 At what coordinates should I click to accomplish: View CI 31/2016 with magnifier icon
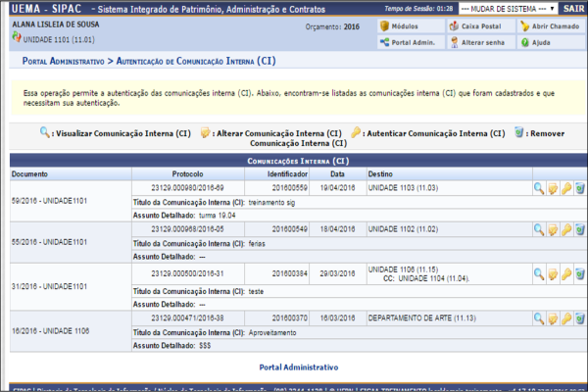pos(539,274)
